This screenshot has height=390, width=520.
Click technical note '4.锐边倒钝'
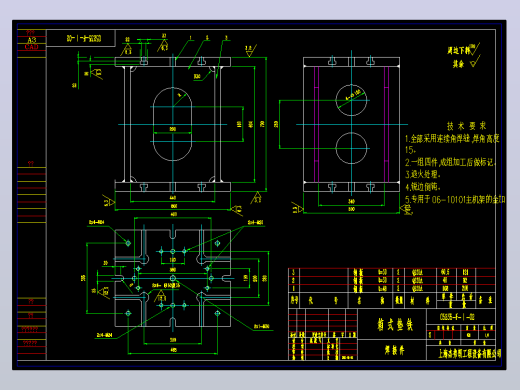pos(423,187)
